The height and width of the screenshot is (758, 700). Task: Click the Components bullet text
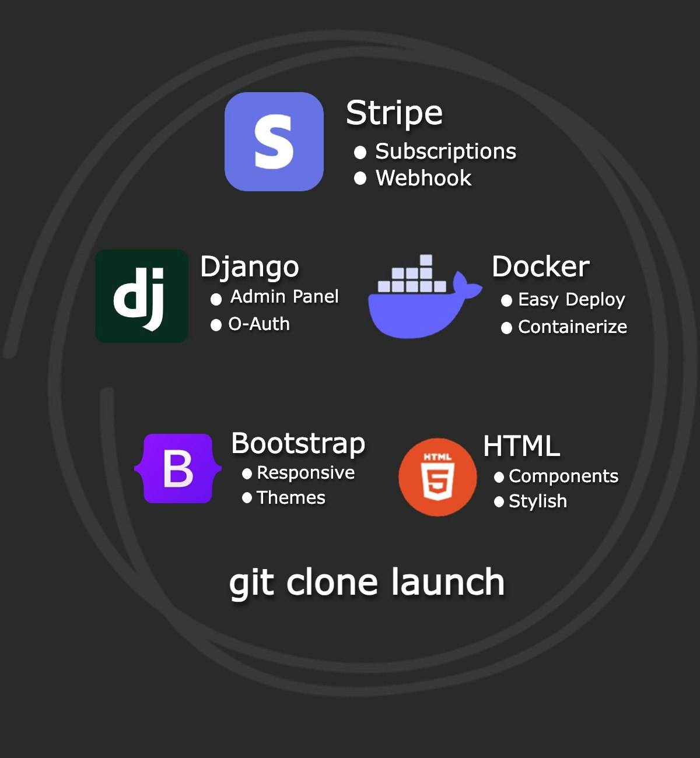coord(563,476)
